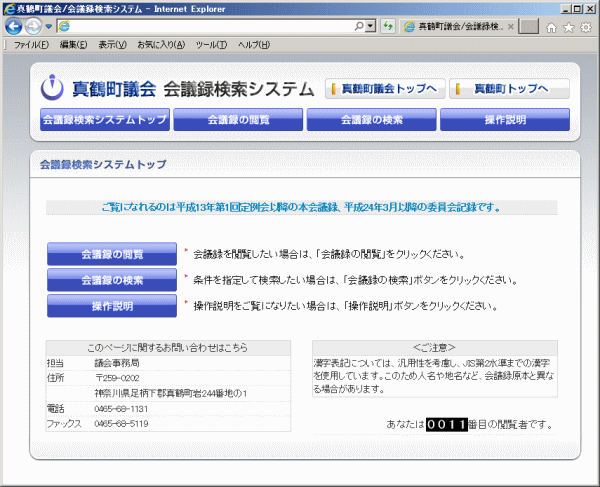Open Favorites star icon
This screenshot has height=487, width=600.
(569, 27)
